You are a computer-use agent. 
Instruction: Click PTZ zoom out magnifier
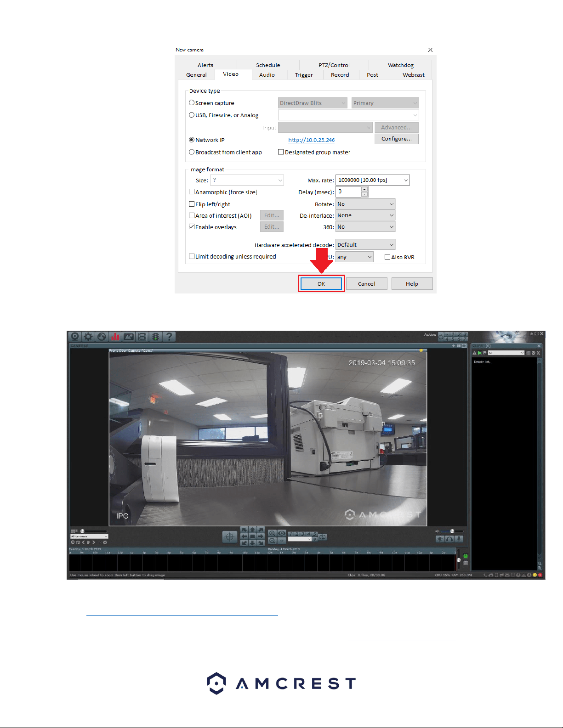(x=272, y=541)
